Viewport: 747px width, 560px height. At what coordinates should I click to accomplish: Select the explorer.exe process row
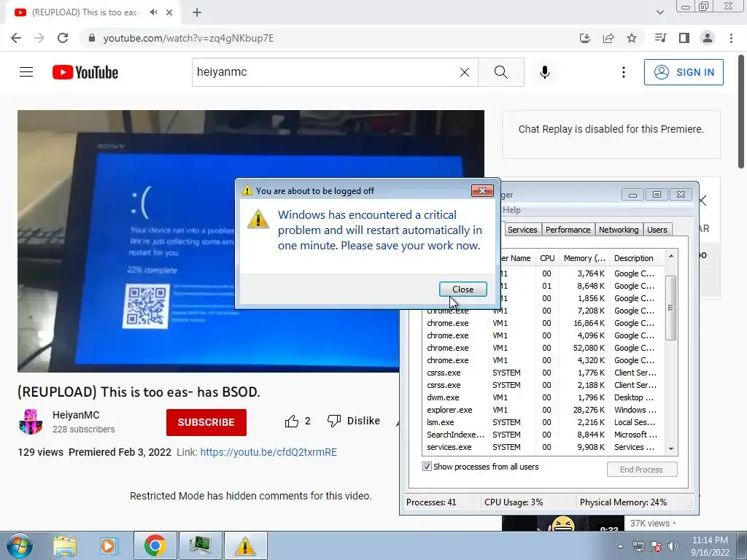pyautogui.click(x=543, y=410)
